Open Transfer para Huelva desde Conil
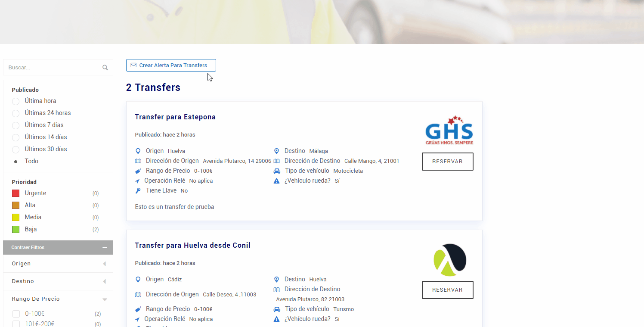 click(192, 246)
